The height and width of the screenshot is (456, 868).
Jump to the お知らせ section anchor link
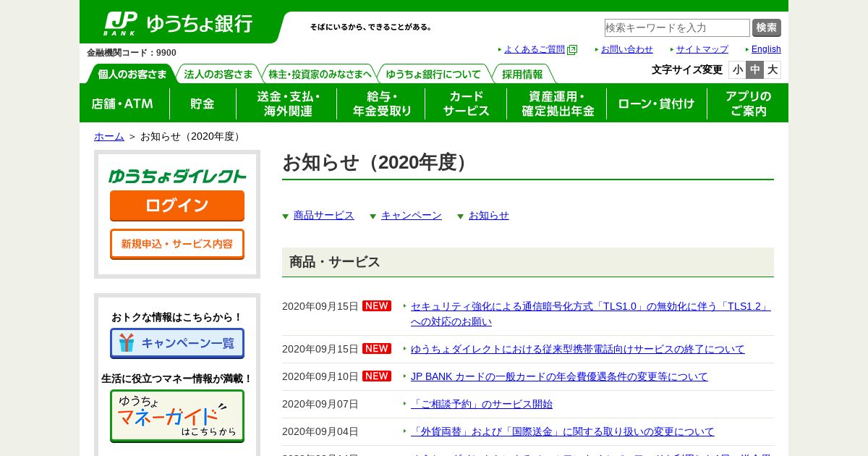[489, 215]
